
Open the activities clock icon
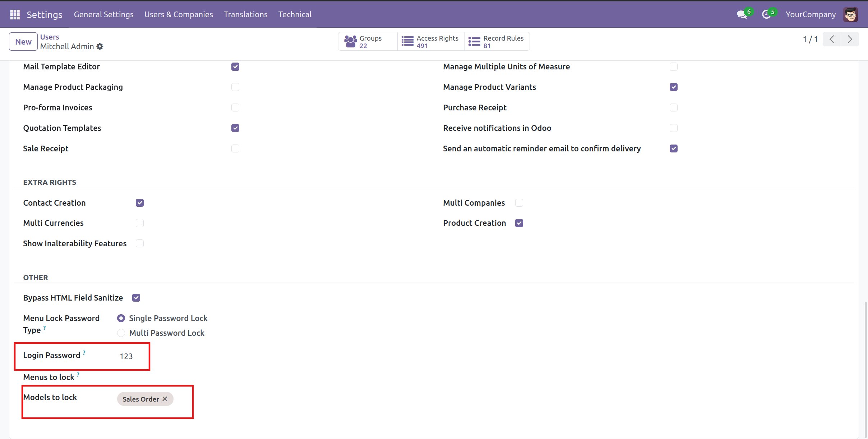(766, 14)
